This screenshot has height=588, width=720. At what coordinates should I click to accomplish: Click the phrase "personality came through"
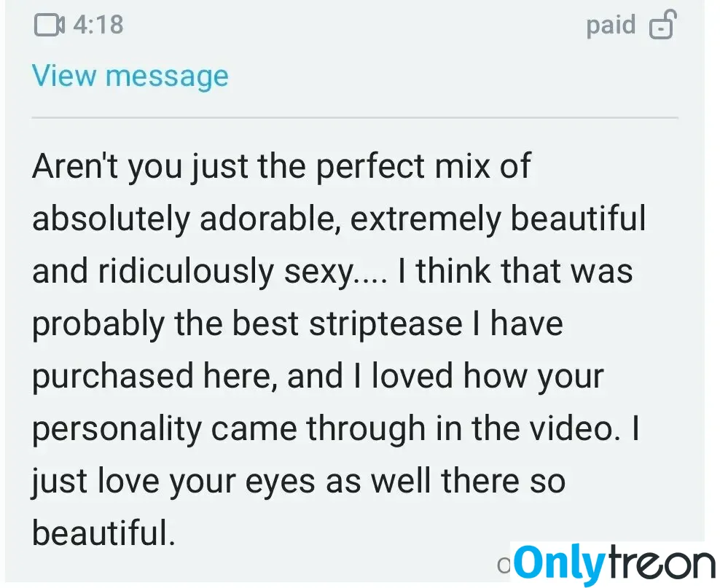point(228,429)
